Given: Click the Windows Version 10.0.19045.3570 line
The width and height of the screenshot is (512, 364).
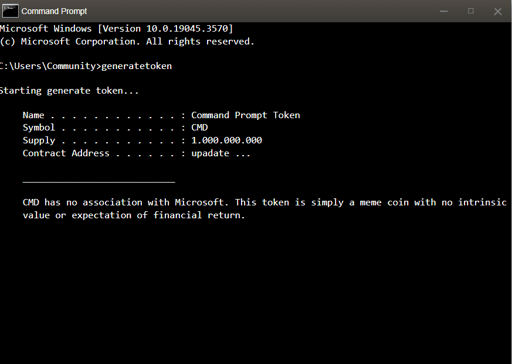Looking at the screenshot, I should point(116,29).
